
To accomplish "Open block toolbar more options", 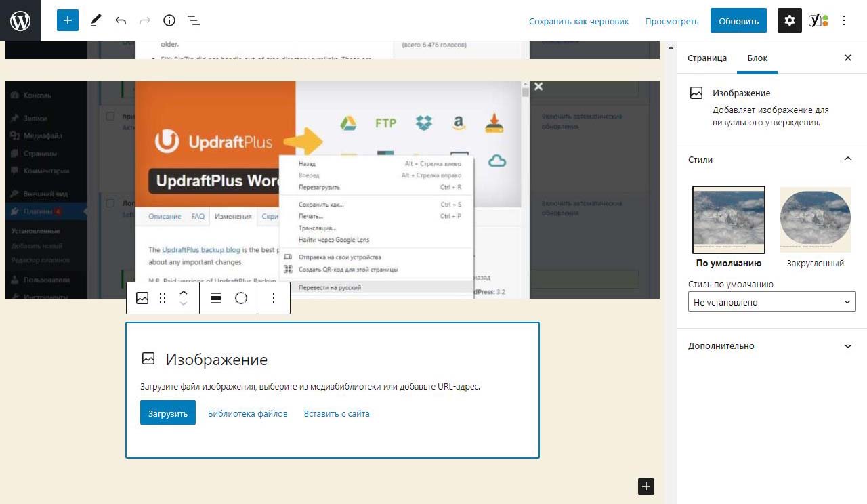I will point(274,298).
